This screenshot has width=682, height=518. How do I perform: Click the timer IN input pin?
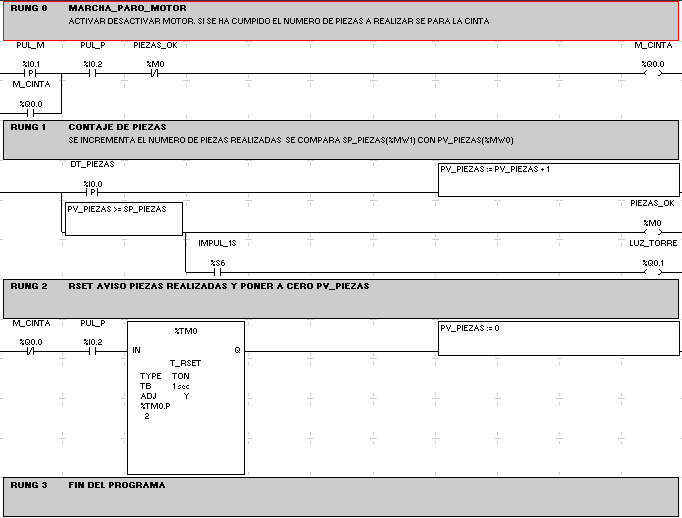click(136, 350)
